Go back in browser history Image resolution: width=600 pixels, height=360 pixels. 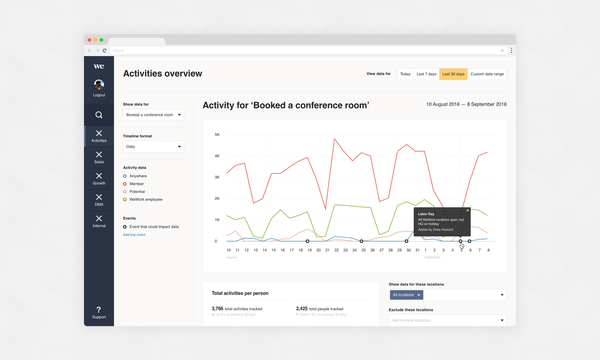point(90,50)
